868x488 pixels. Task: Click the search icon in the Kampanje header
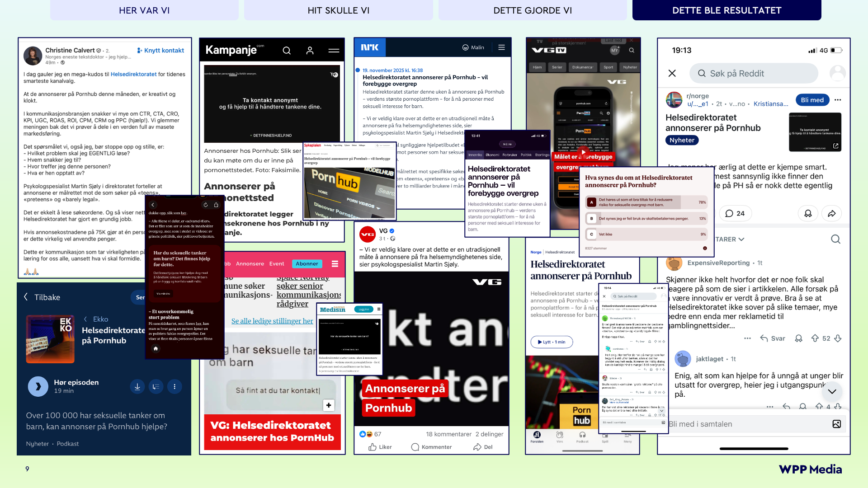287,51
